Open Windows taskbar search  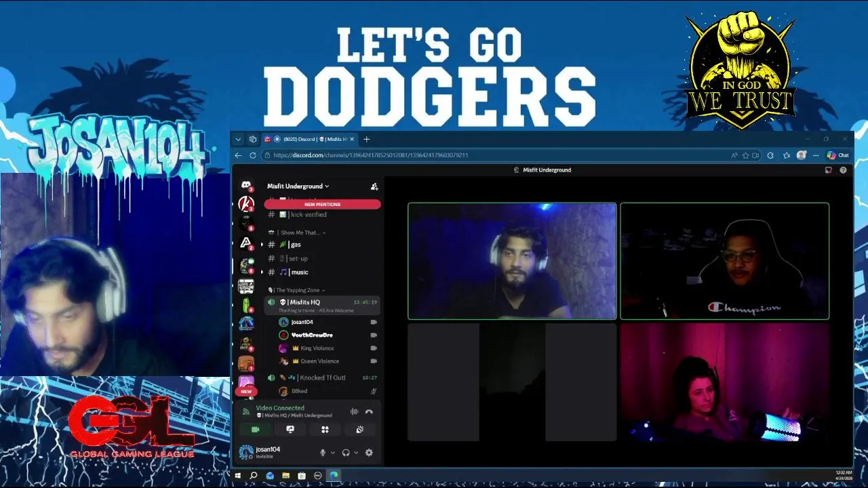point(254,475)
